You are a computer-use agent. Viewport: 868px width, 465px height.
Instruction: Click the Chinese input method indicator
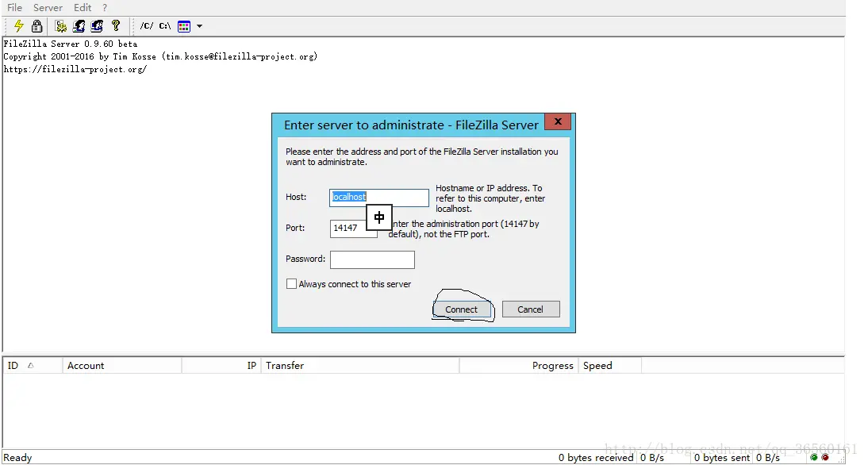pyautogui.click(x=379, y=217)
